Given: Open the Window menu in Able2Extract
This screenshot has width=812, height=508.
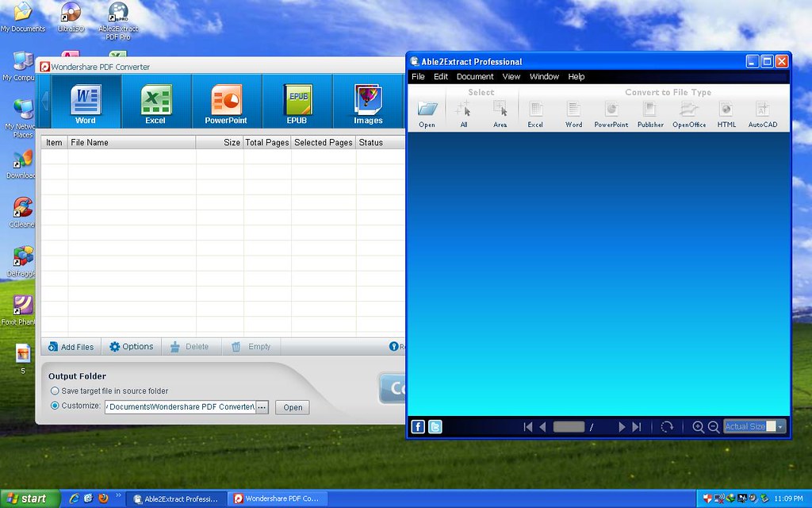Looking at the screenshot, I should pos(544,77).
